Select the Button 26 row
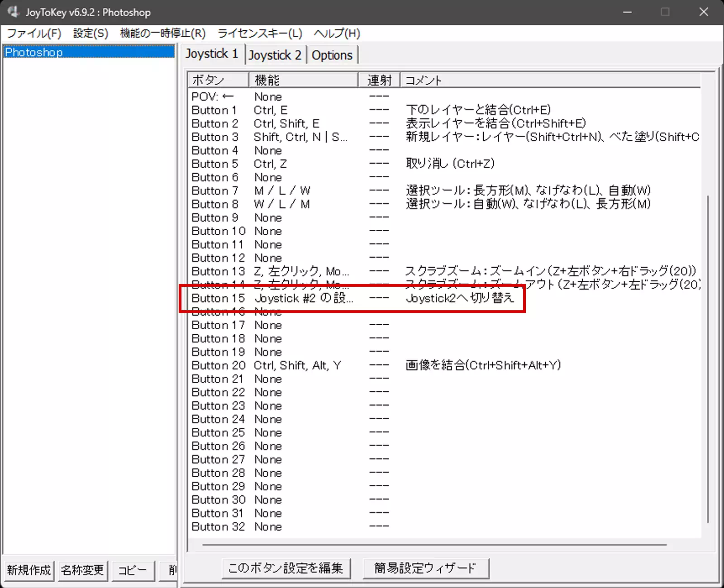 tap(445, 446)
